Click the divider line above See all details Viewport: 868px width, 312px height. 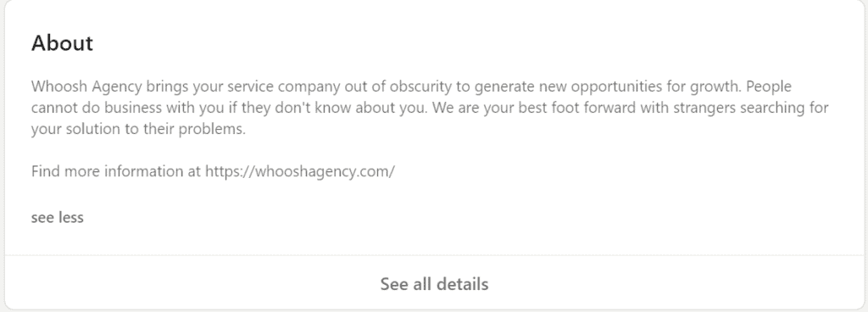pyautogui.click(x=434, y=255)
